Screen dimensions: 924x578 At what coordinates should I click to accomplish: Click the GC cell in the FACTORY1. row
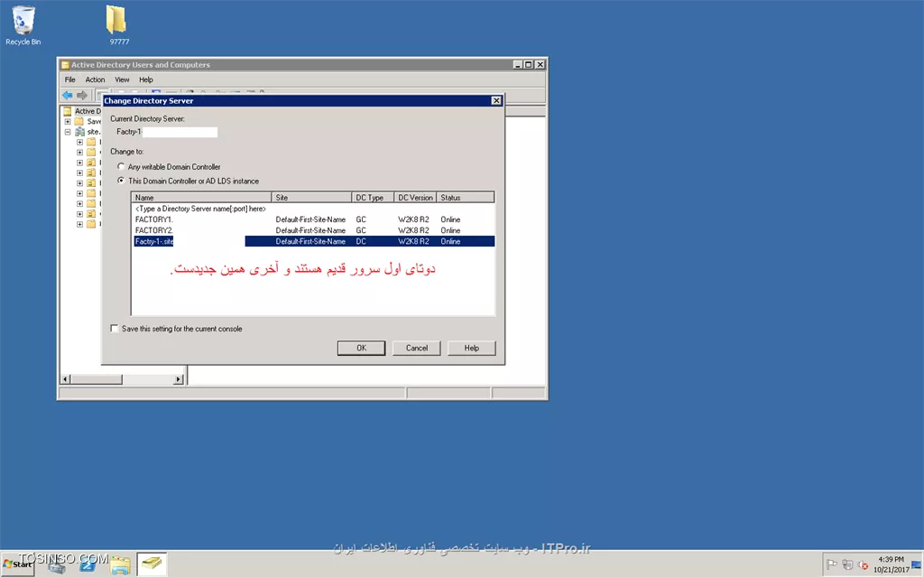coord(361,219)
